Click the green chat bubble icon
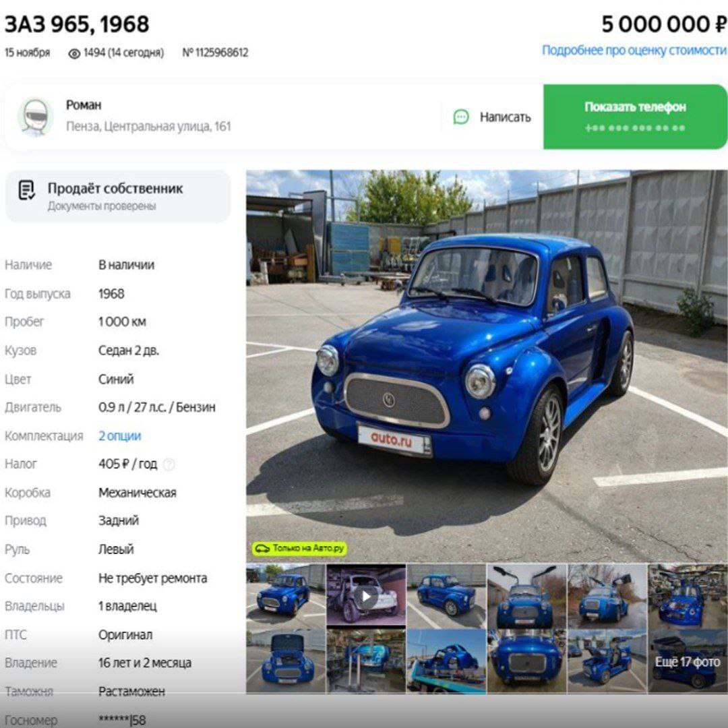This screenshot has width=728, height=728. coord(461,117)
